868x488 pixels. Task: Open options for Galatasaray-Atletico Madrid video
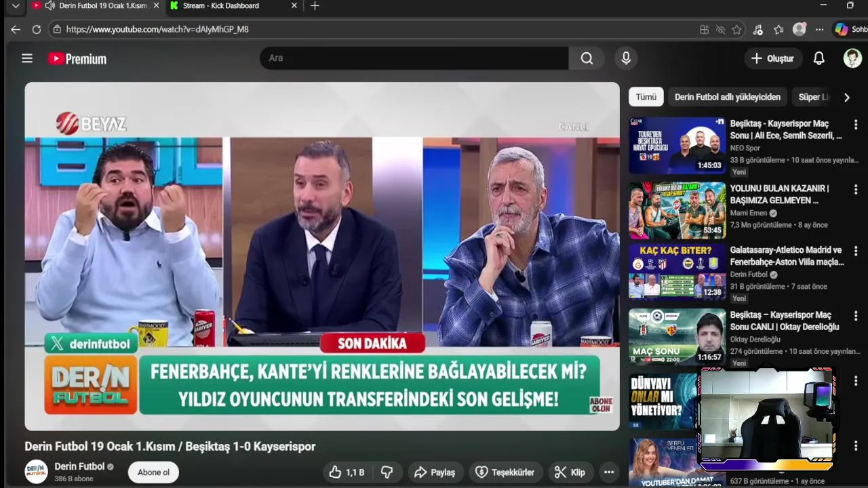point(856,251)
